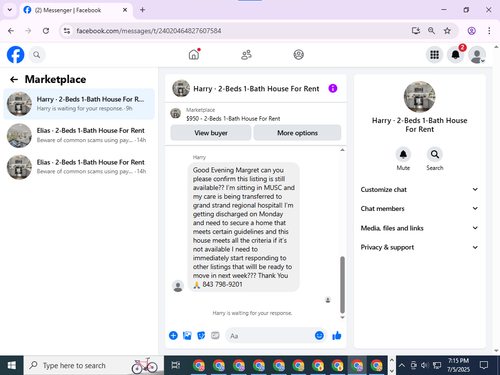
Task: Open the notifications bell with badge
Action: click(x=456, y=55)
